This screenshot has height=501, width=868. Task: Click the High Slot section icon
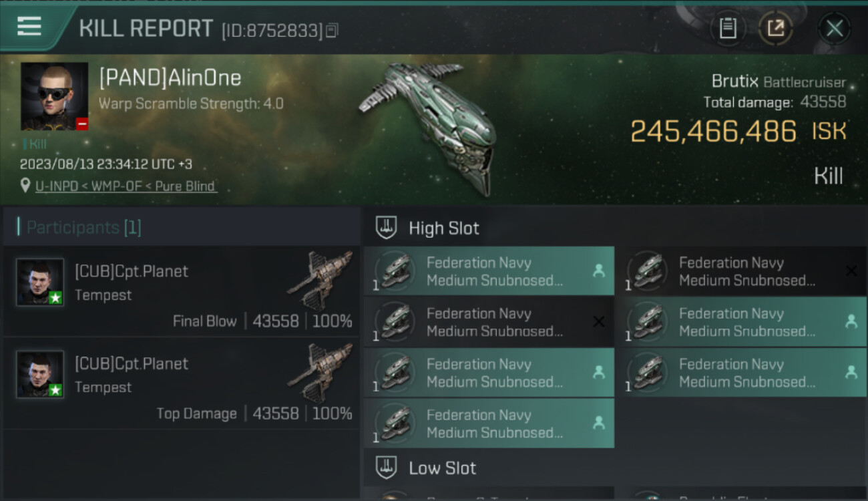pyautogui.click(x=386, y=228)
